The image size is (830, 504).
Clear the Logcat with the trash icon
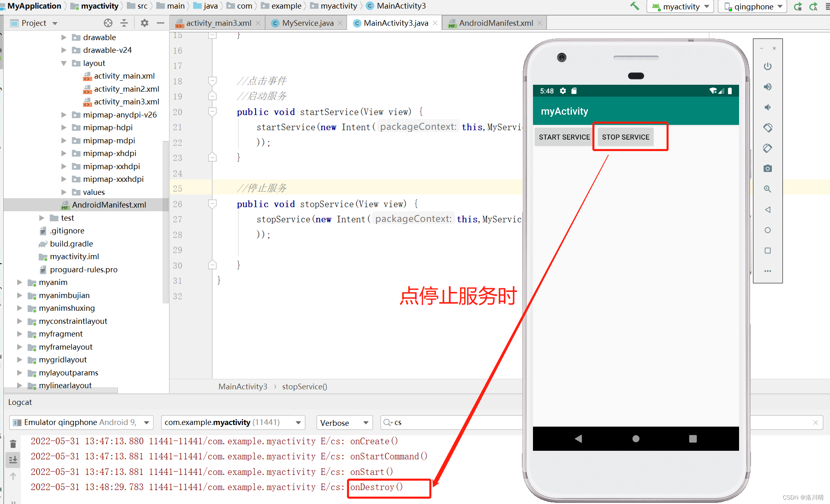coord(13,443)
